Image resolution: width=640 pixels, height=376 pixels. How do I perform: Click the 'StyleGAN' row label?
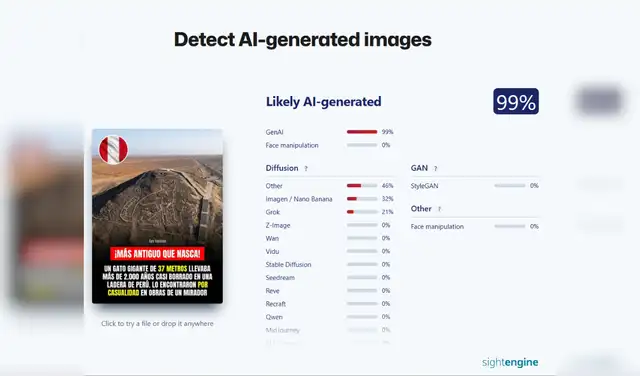(x=424, y=186)
